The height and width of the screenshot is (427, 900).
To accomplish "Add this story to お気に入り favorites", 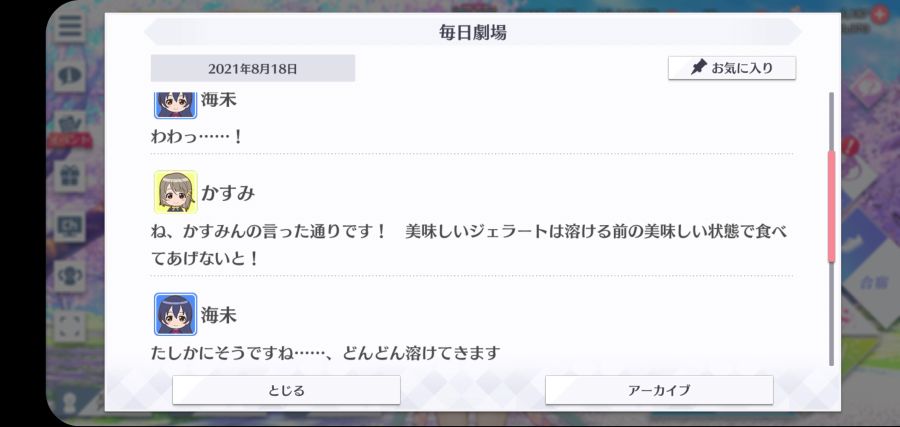I will 732,68.
